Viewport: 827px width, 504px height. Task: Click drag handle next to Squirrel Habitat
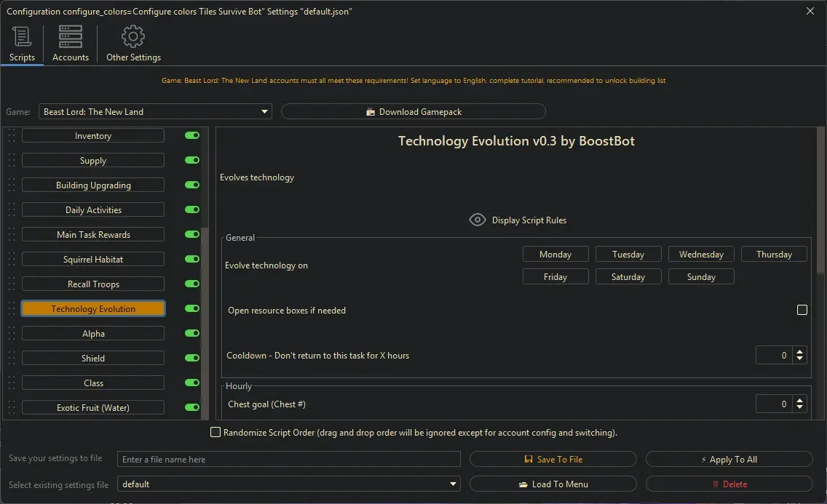click(x=12, y=260)
